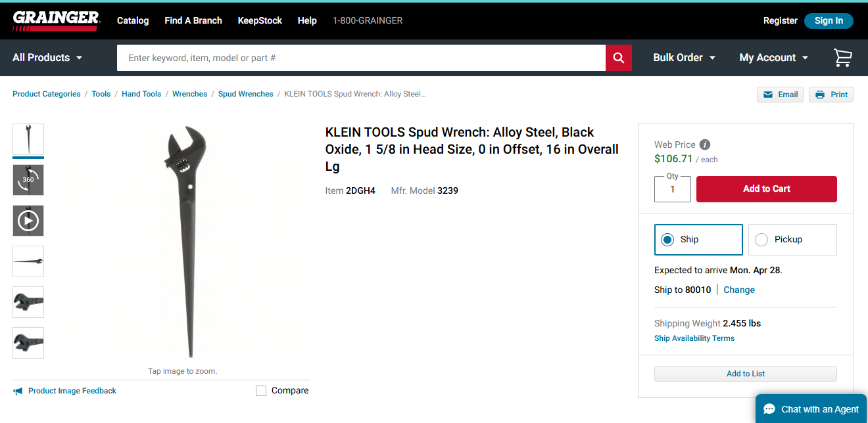Click the search keyword input field
This screenshot has width=868, height=423.
[x=360, y=58]
